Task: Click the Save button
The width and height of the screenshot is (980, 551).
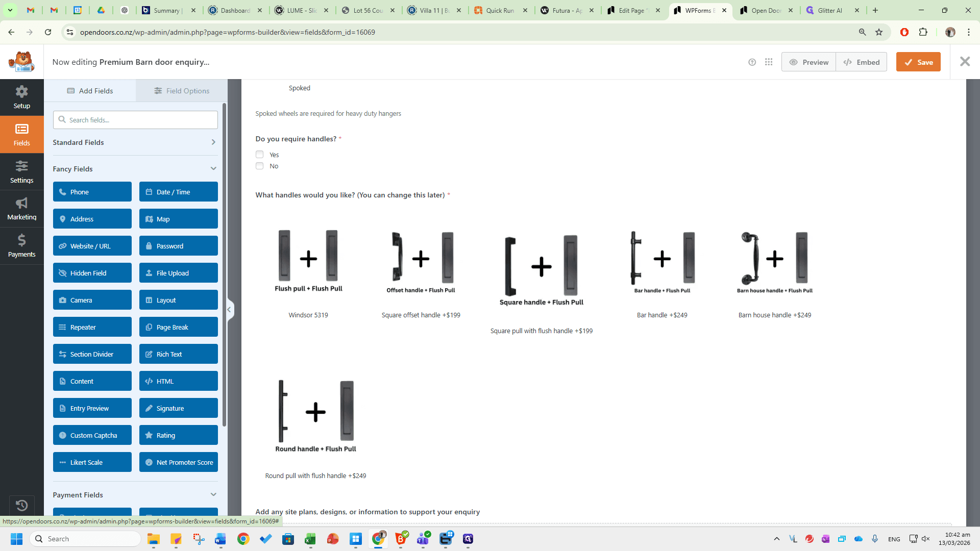Action: click(x=918, y=62)
